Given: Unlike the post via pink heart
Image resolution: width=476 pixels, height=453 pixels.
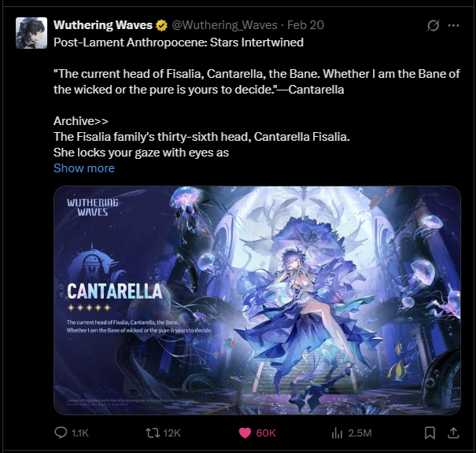Looking at the screenshot, I should coord(245,433).
